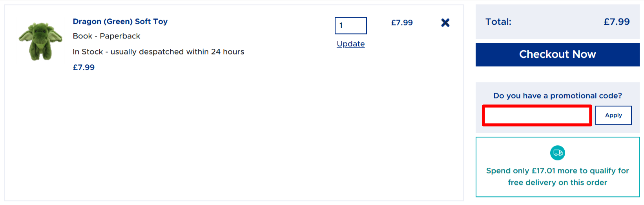Viewport: 644px width, 205px height.
Task: Click the "Book - Paperback" format text
Action: point(106,36)
